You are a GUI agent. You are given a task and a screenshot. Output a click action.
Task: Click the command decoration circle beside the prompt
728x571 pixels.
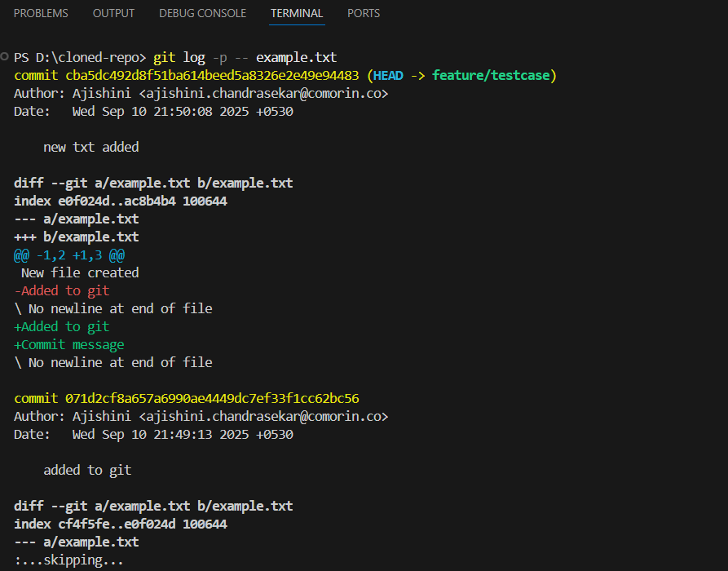(x=5, y=57)
